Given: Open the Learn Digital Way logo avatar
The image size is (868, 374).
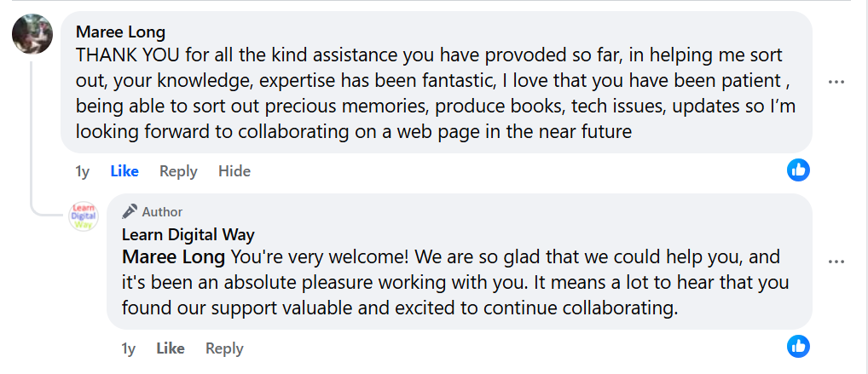Looking at the screenshot, I should point(84,218).
